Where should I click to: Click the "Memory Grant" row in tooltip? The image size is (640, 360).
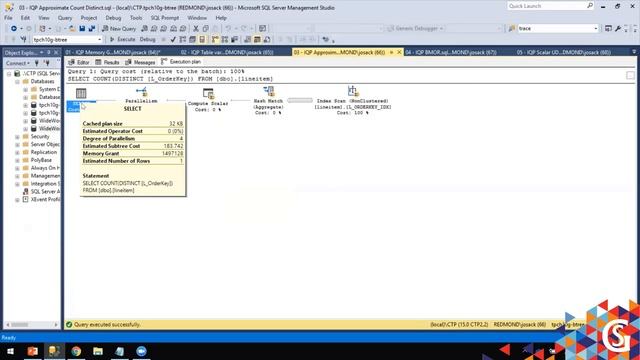(x=133, y=153)
